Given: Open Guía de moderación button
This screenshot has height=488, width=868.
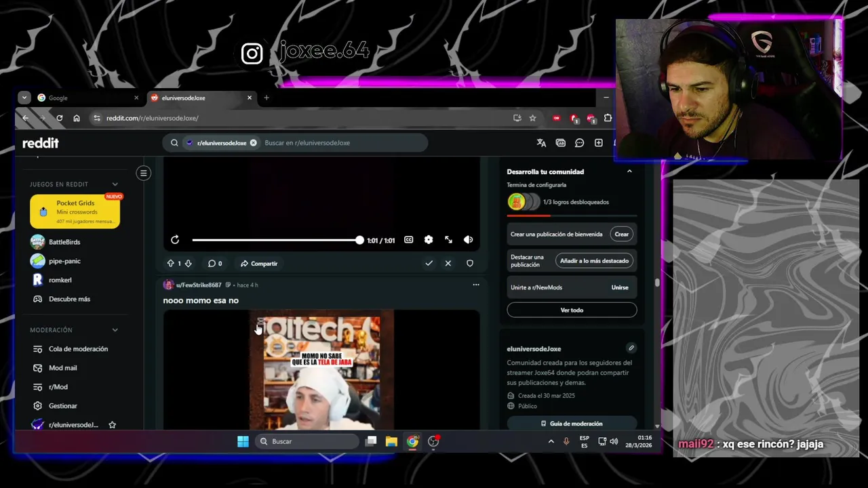Looking at the screenshot, I should click(x=572, y=424).
